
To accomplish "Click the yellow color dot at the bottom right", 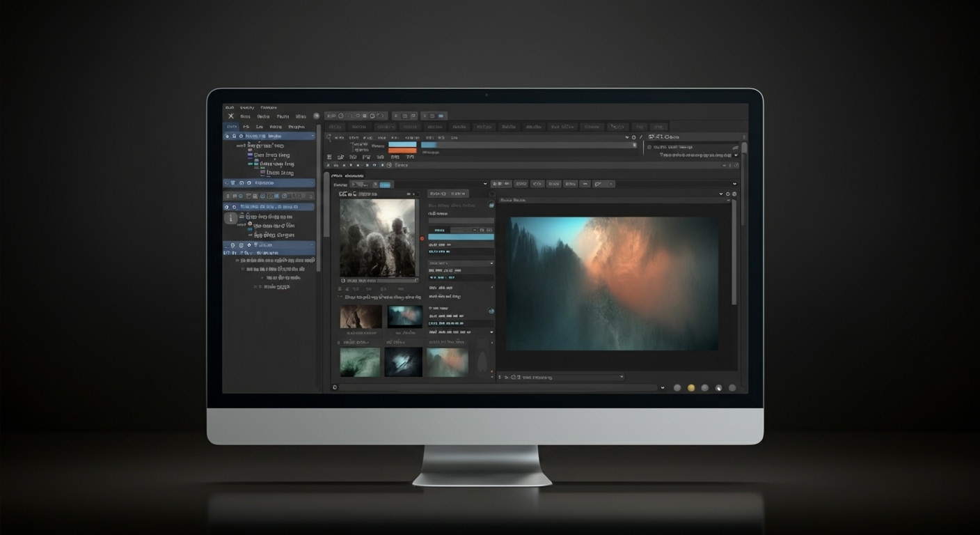I will click(x=691, y=387).
